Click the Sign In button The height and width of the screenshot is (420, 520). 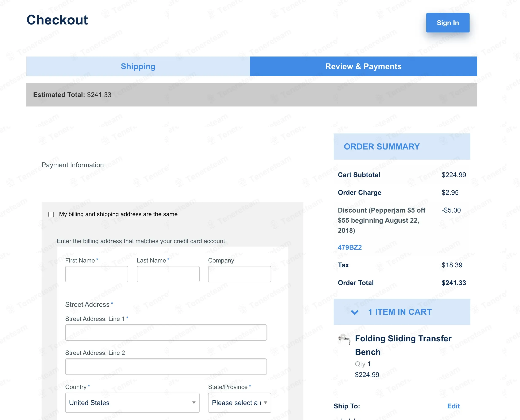448,23
